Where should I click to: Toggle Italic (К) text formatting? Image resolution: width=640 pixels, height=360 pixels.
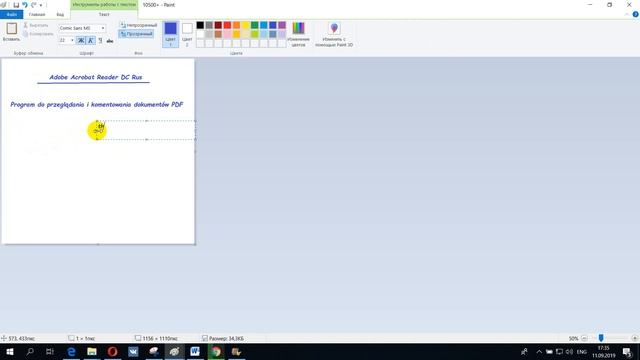91,40
